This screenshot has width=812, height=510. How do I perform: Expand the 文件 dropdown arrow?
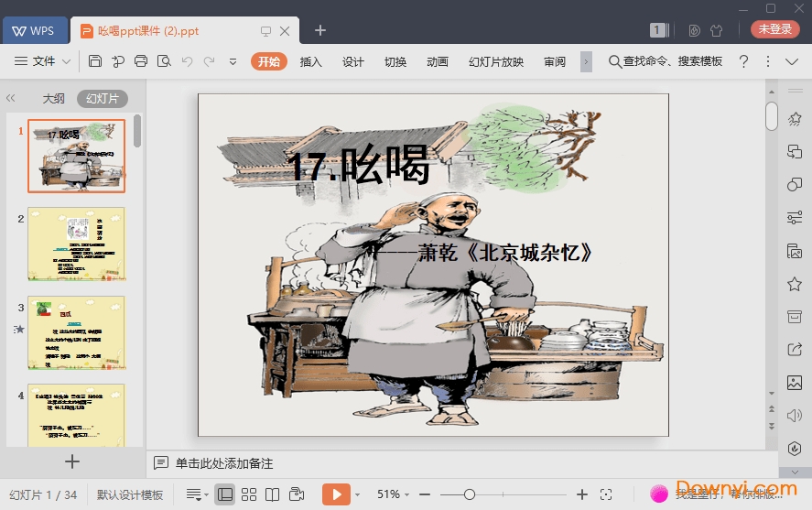coord(66,61)
